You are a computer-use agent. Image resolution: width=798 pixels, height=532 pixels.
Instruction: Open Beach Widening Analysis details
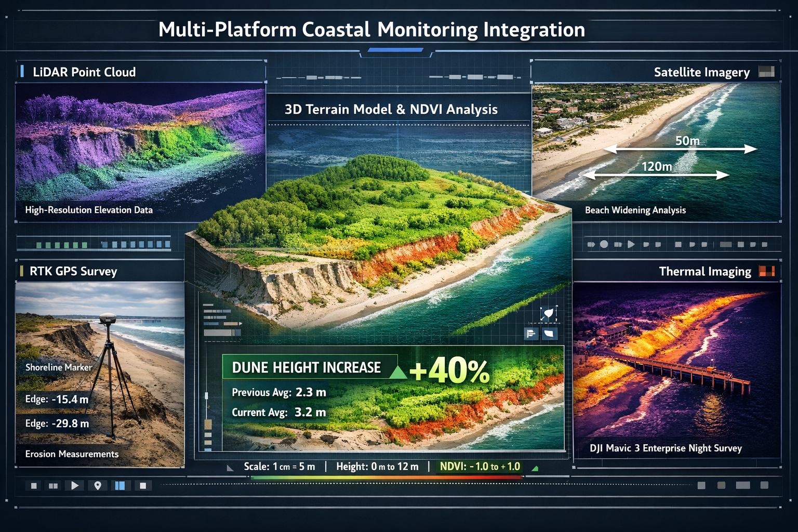pos(634,210)
